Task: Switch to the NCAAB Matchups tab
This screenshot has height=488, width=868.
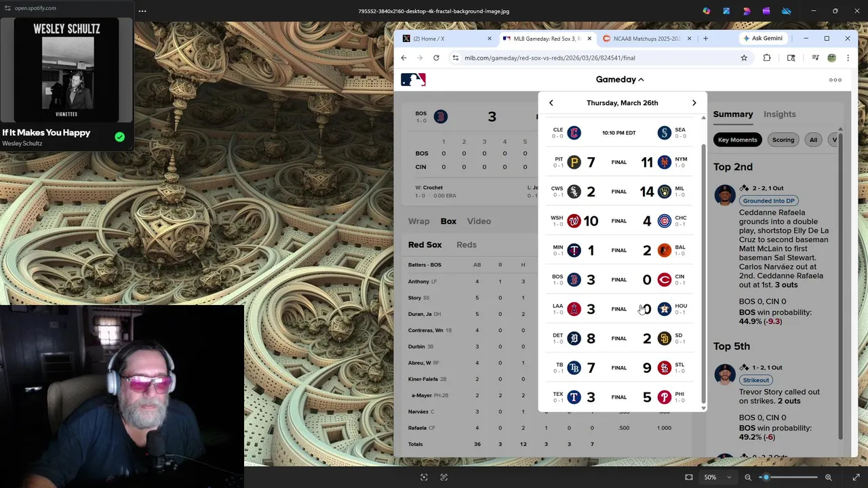Action: pyautogui.click(x=646, y=39)
